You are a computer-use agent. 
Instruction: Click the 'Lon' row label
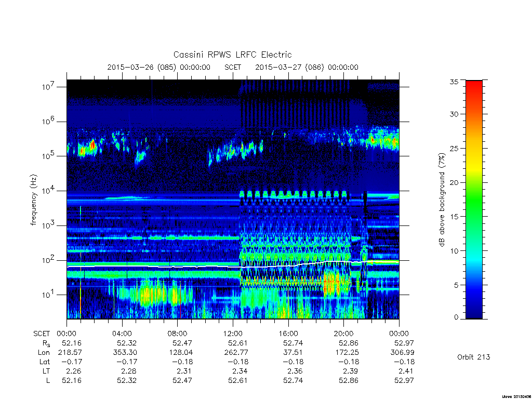point(44,353)
